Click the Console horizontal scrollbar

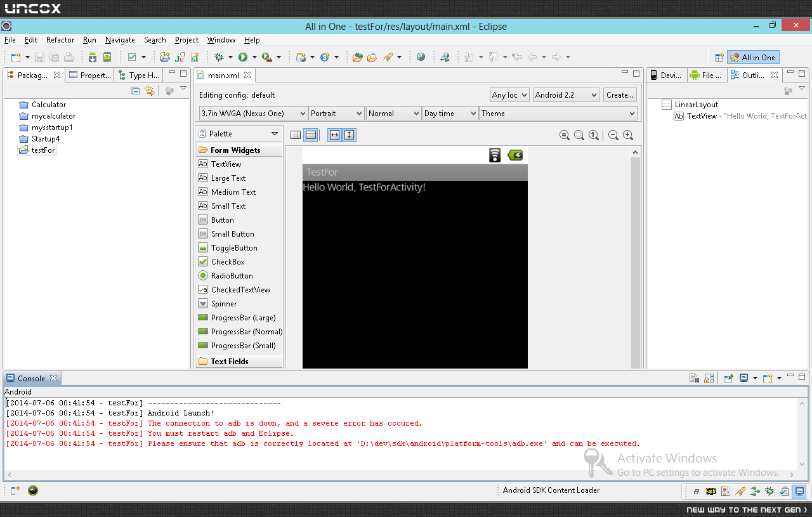401,474
